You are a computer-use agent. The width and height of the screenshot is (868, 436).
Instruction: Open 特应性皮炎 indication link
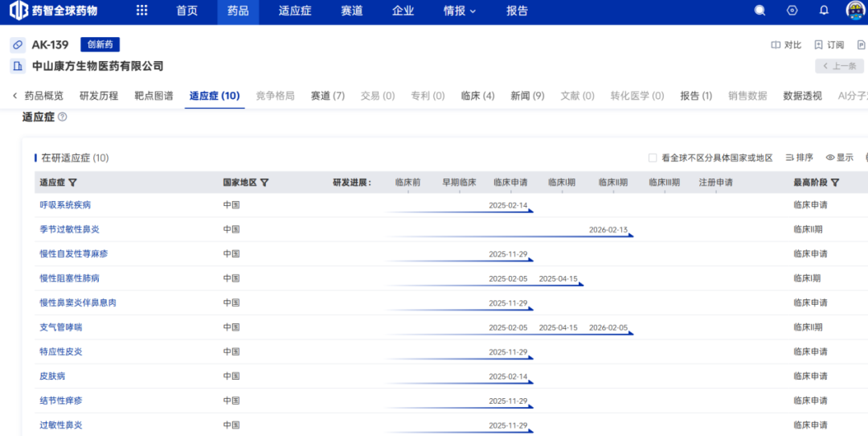(x=61, y=352)
